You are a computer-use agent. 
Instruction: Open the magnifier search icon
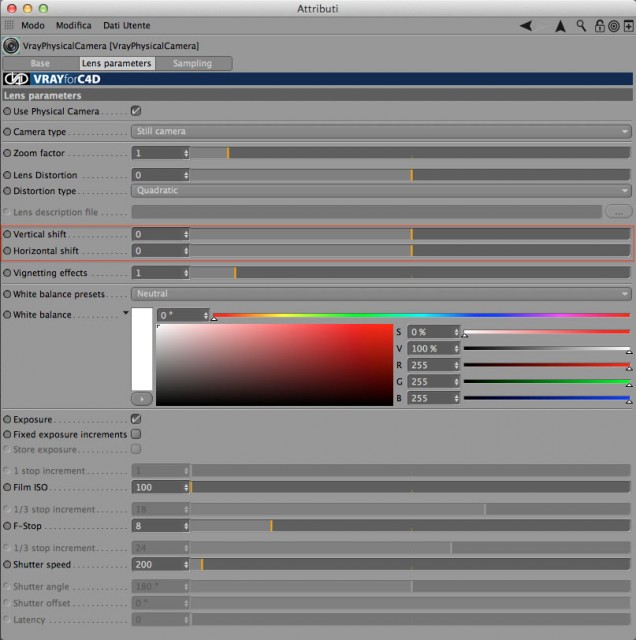[581, 26]
